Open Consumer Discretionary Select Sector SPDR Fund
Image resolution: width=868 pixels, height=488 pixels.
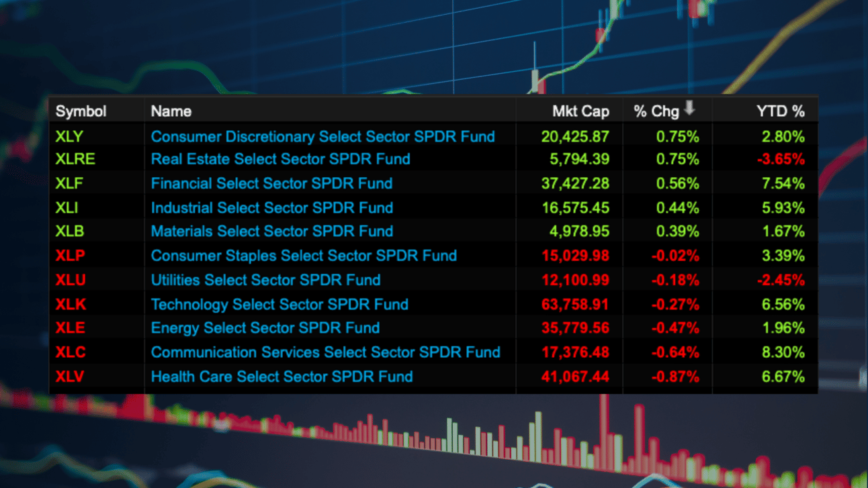[322, 136]
